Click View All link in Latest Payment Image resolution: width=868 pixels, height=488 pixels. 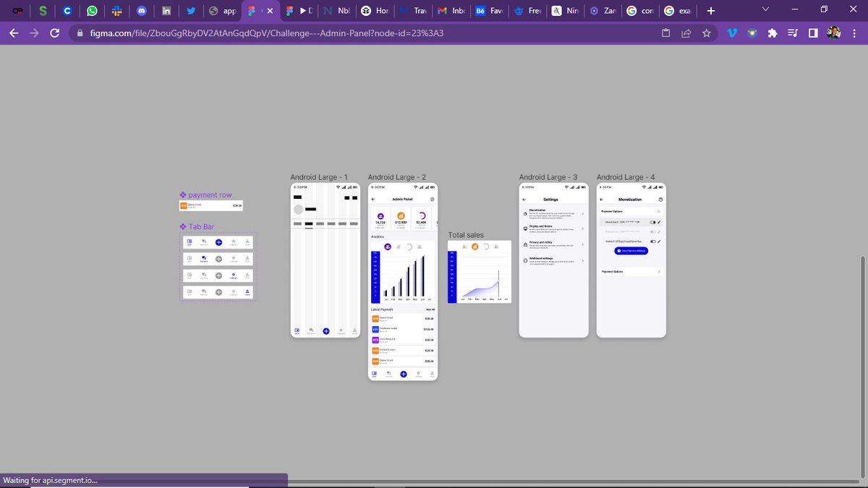pos(430,309)
